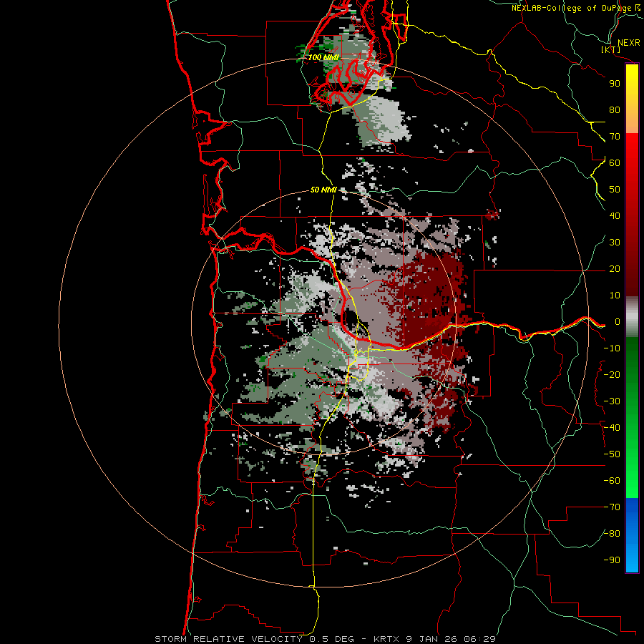Click the "100 NMI" range ring label
644x644 pixels.
click(323, 57)
